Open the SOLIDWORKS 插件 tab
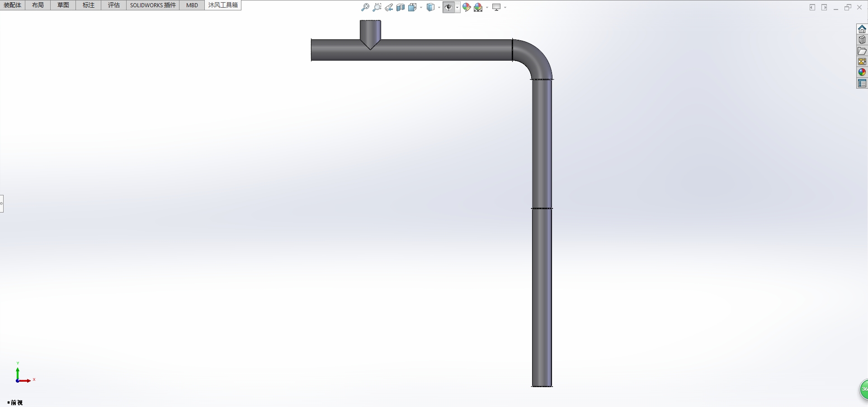 point(153,5)
